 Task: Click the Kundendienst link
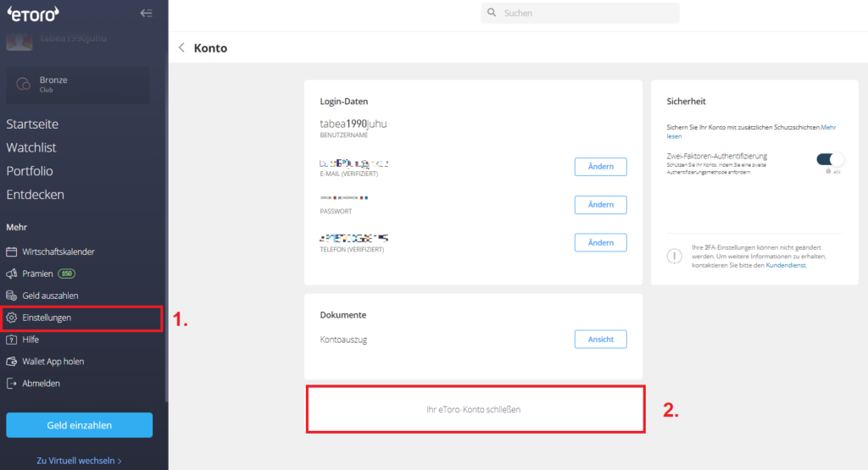tap(786, 265)
